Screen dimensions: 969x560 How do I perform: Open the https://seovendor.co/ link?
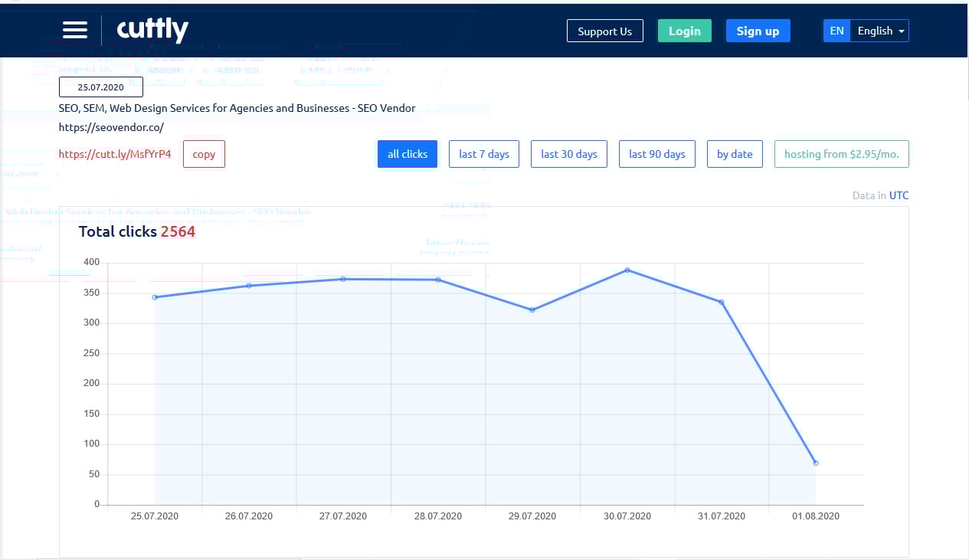coord(111,127)
